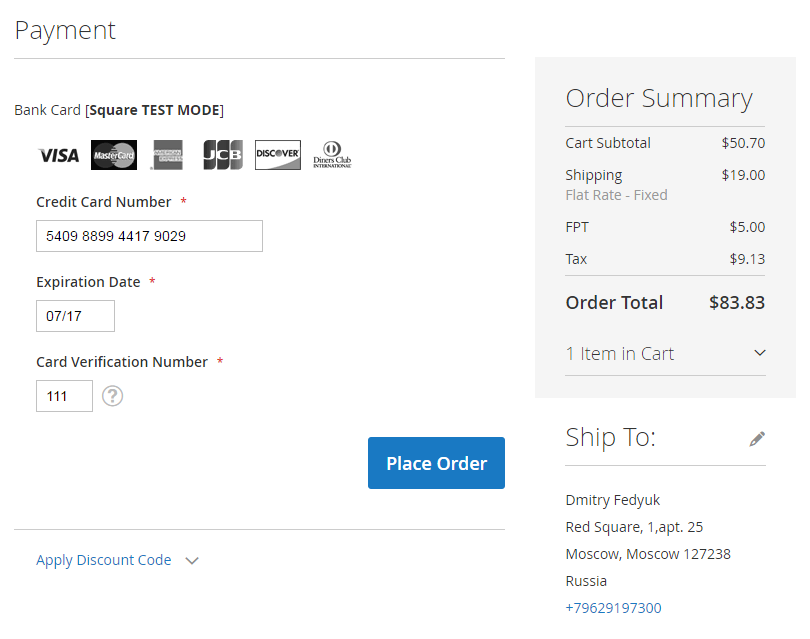
Task: Click the chevron next to Apply Discount Code
Action: coord(192,561)
